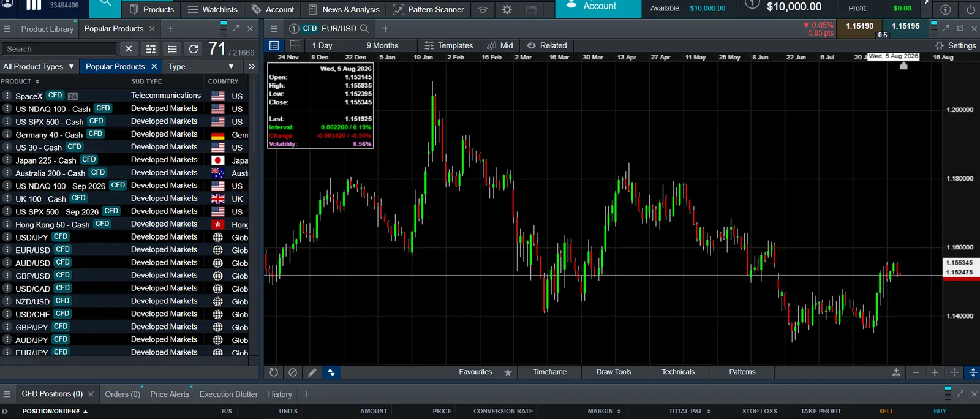This screenshot has height=419, width=980.
Task: Click the teal Account button
Action: [x=598, y=7]
